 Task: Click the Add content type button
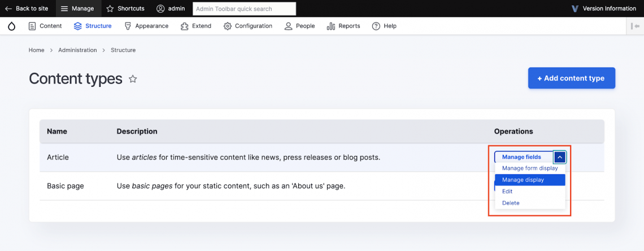click(571, 78)
